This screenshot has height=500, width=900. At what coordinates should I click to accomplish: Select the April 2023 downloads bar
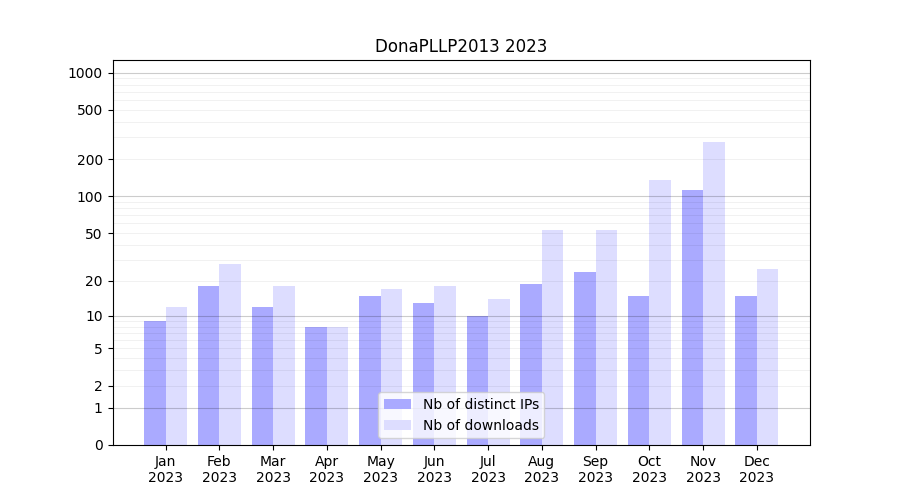coord(337,386)
